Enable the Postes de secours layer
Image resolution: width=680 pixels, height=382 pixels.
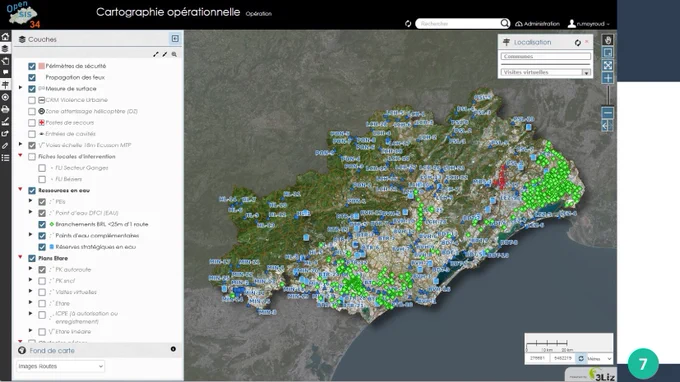32,123
